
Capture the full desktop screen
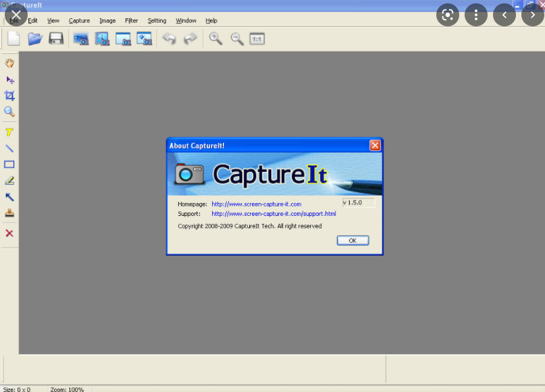(81, 38)
